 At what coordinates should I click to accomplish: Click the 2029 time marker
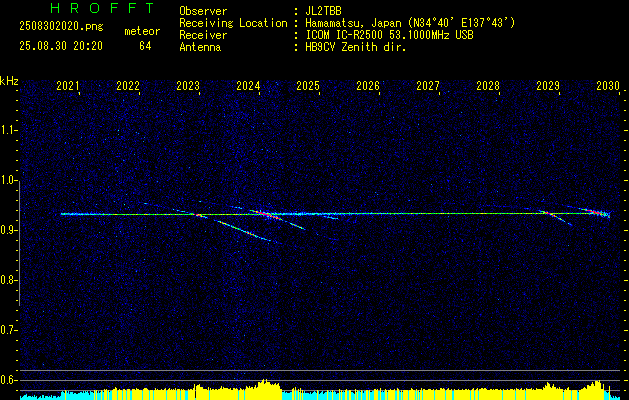548,86
